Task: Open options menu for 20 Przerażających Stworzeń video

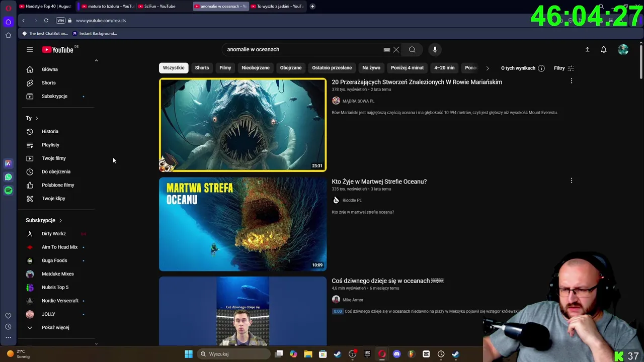Action: click(571, 81)
